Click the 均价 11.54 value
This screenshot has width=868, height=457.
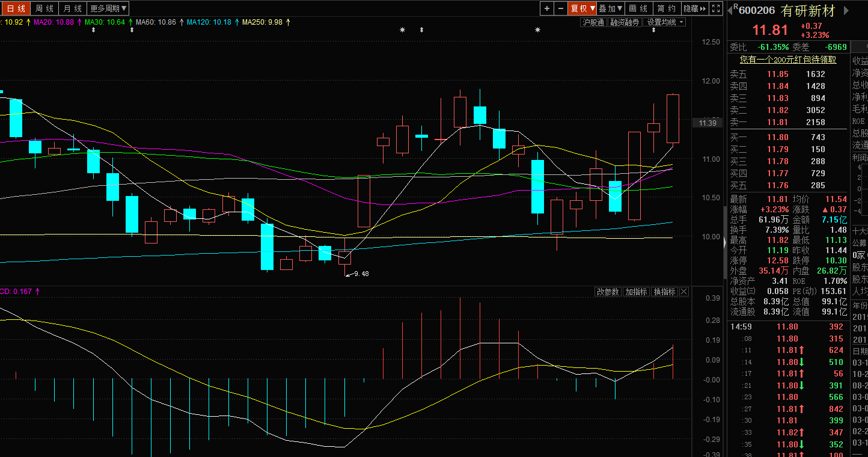[x=836, y=199]
